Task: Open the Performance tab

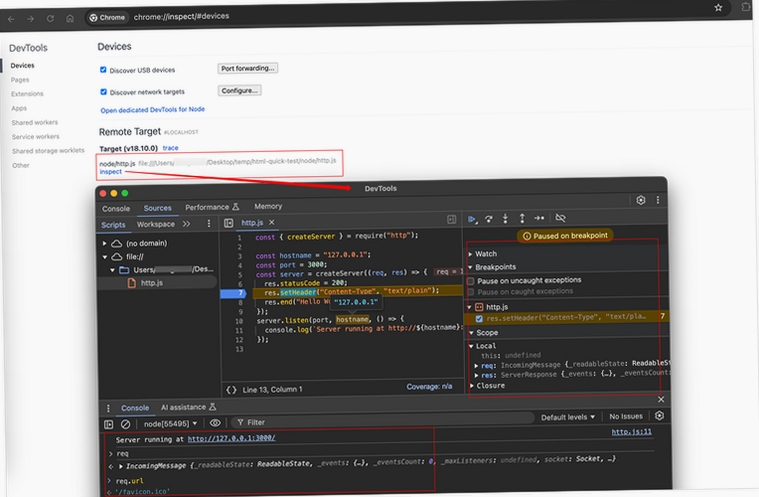Action: click(x=212, y=207)
